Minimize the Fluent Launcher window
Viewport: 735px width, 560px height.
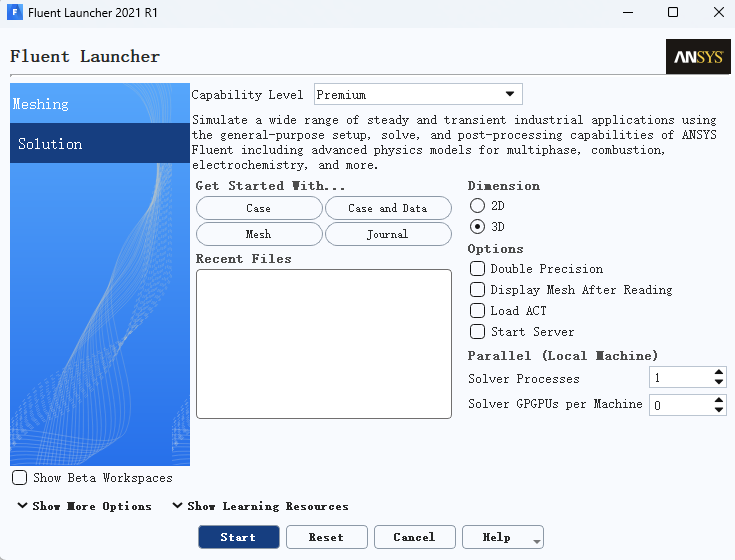[628, 13]
